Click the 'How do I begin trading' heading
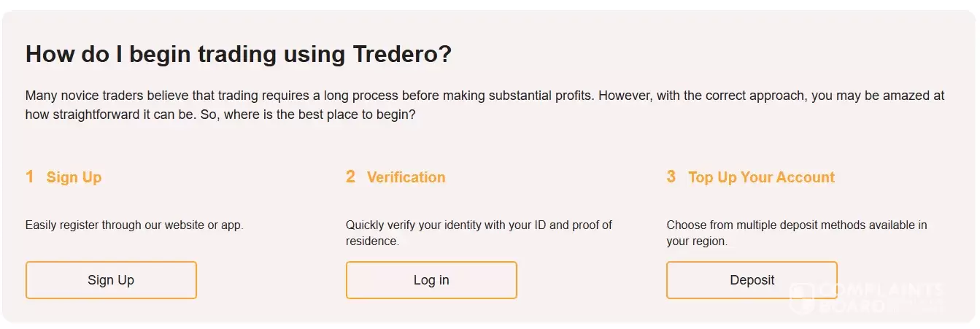The image size is (980, 329). click(x=182, y=54)
